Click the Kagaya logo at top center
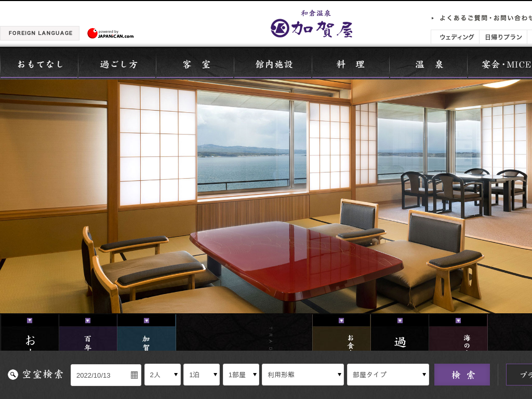 pyautogui.click(x=312, y=25)
